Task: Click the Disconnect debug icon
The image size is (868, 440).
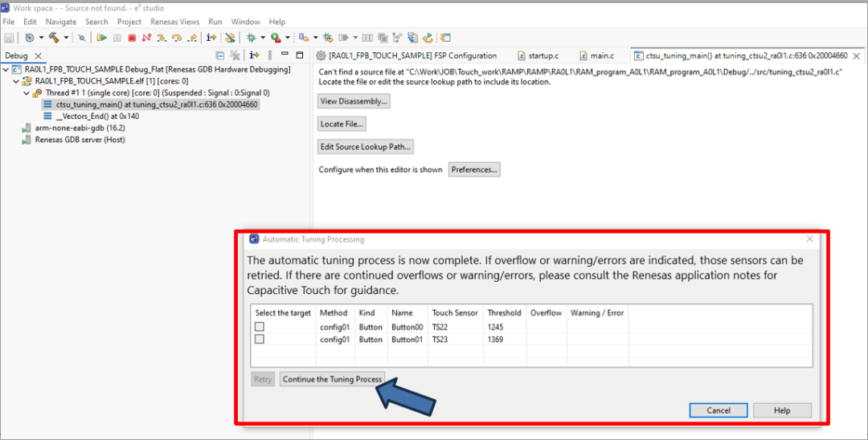Action: 146,38
